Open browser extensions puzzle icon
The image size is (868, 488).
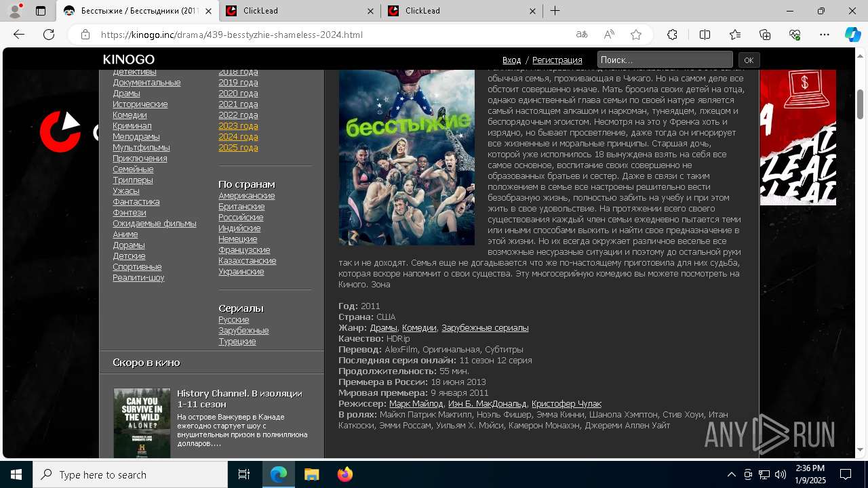tap(672, 35)
